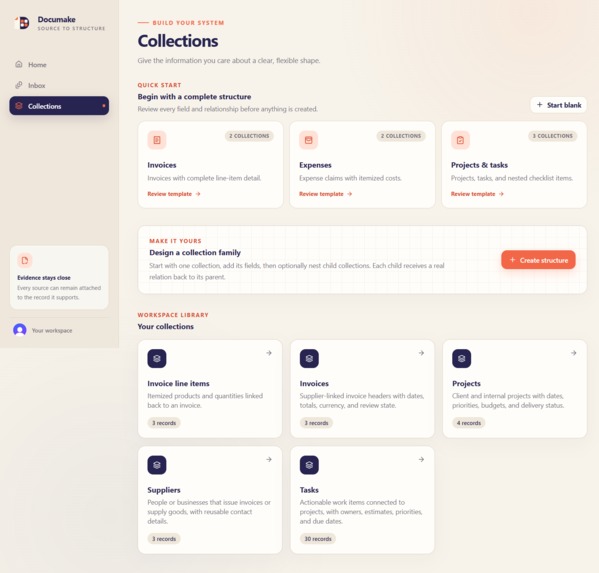Click the library Invoices collection icon

[x=309, y=359]
